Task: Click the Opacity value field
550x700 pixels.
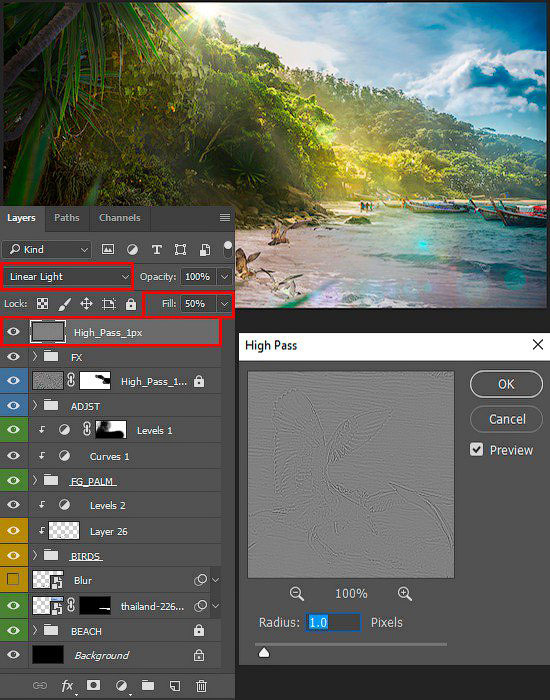Action: (199, 277)
